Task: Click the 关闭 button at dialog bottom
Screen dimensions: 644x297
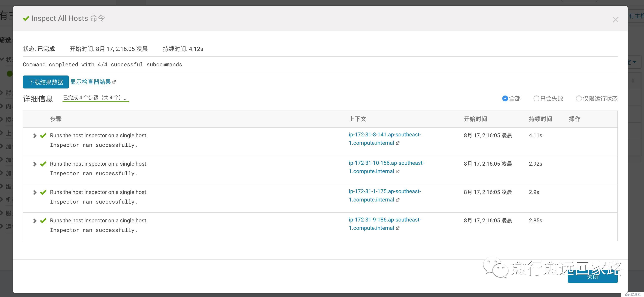Action: pos(593,277)
